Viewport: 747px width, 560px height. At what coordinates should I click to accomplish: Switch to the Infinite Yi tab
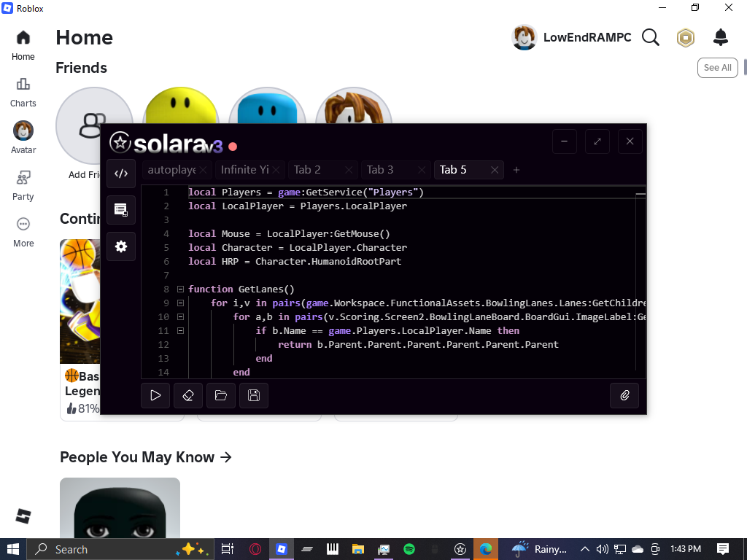tap(245, 170)
